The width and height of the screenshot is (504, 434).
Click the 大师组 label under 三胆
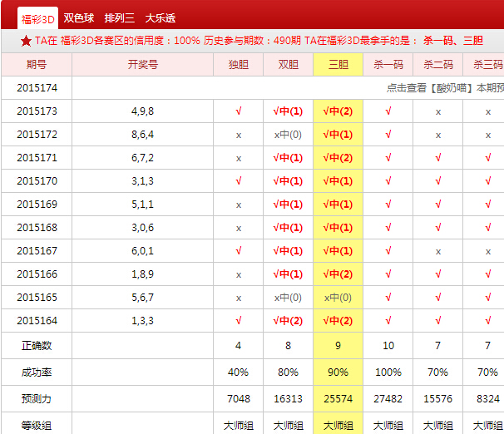tap(338, 426)
